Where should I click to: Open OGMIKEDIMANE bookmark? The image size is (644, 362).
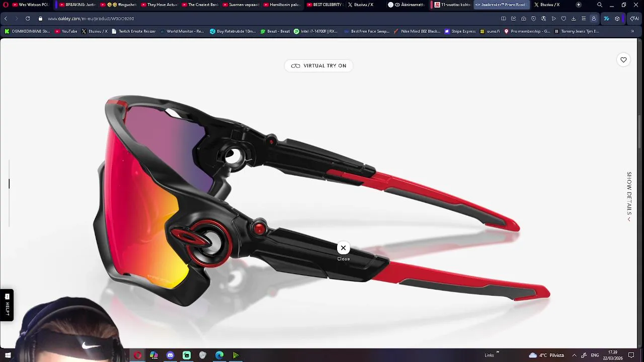click(27, 31)
